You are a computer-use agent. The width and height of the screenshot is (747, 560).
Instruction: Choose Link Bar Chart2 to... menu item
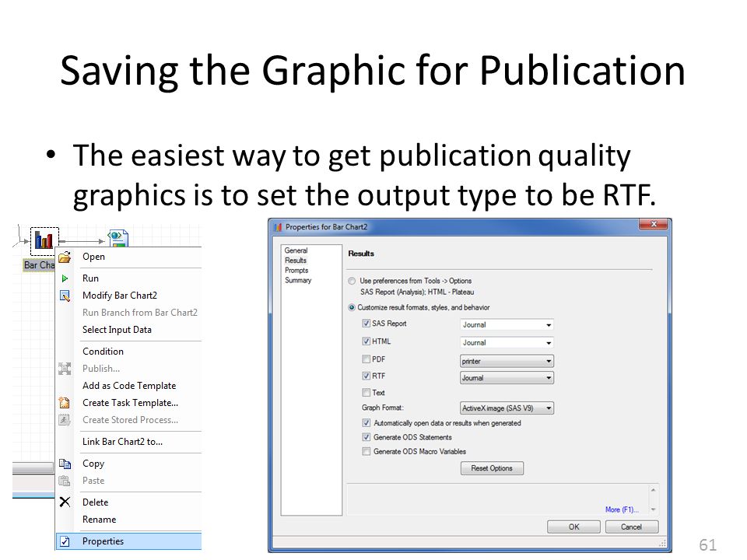tap(128, 442)
